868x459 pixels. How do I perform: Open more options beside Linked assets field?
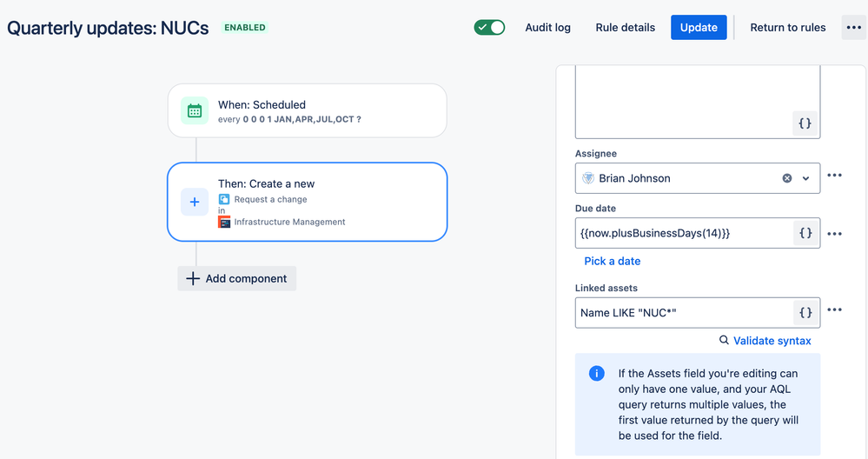click(x=834, y=310)
